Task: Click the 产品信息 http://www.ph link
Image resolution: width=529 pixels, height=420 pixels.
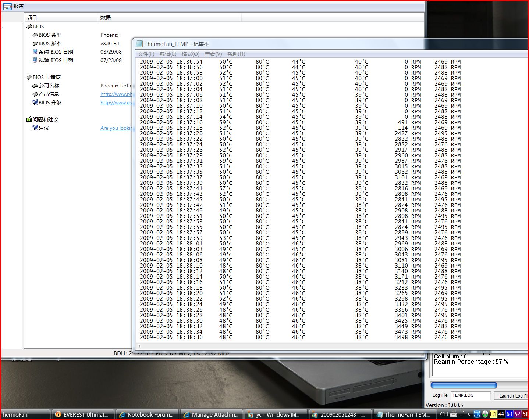Action: tap(116, 94)
